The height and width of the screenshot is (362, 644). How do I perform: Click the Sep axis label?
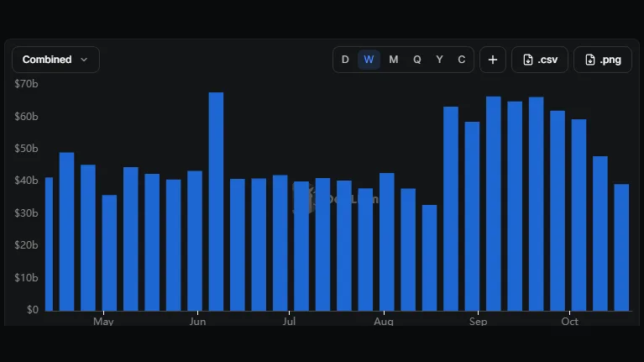click(478, 322)
